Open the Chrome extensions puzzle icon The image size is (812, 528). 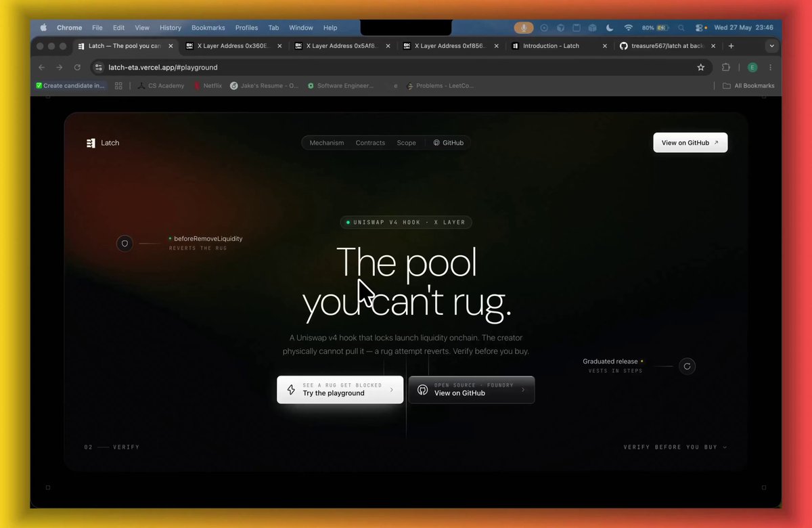726,68
